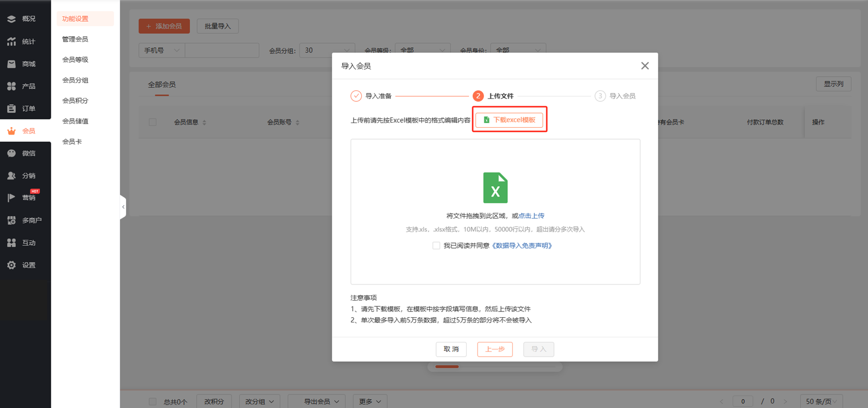Click the step 3 导入会员 indicator
Viewport: 868px width, 408px height.
tap(600, 96)
